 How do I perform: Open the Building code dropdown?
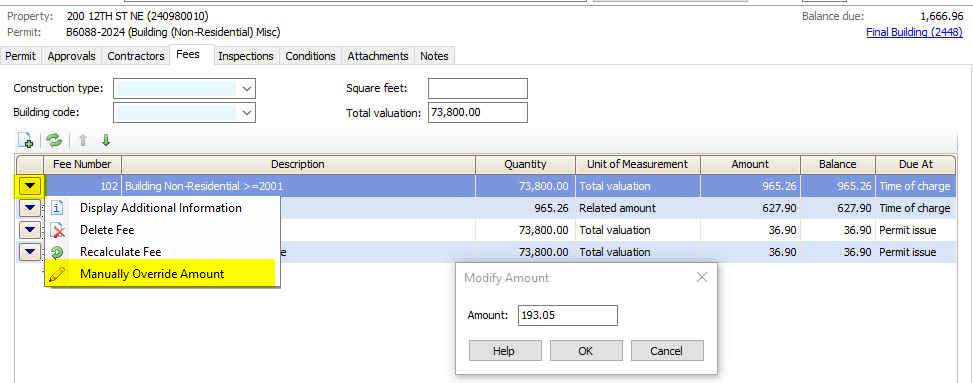click(247, 112)
